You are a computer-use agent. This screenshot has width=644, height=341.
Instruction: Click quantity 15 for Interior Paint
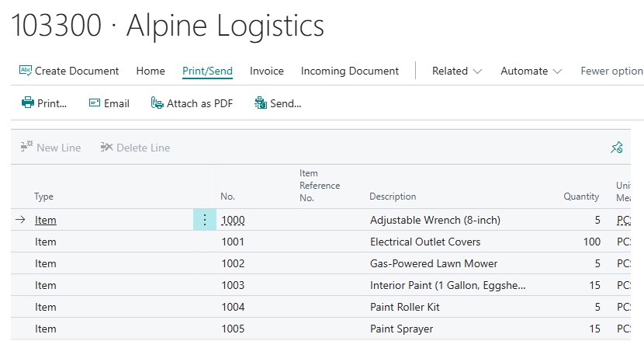[594, 286]
